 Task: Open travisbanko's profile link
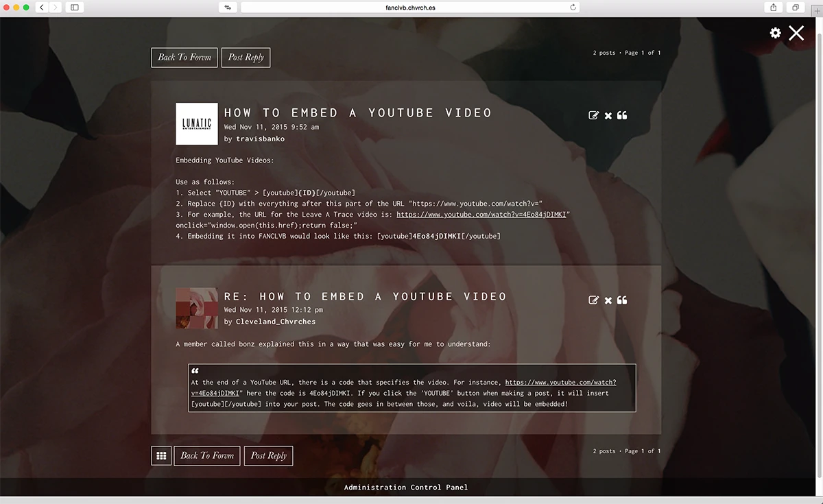(x=260, y=139)
